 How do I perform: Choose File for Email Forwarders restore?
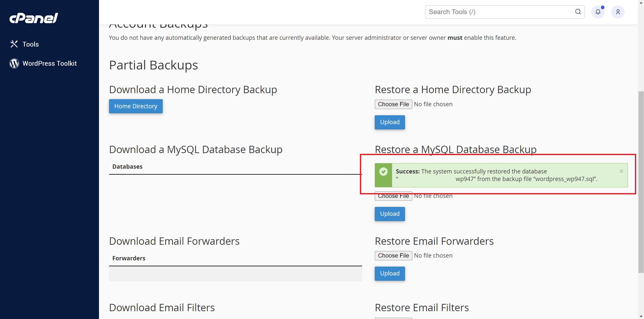click(393, 256)
